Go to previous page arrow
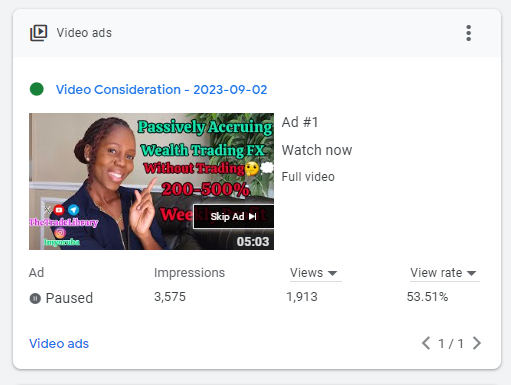511x385 pixels. pos(426,343)
